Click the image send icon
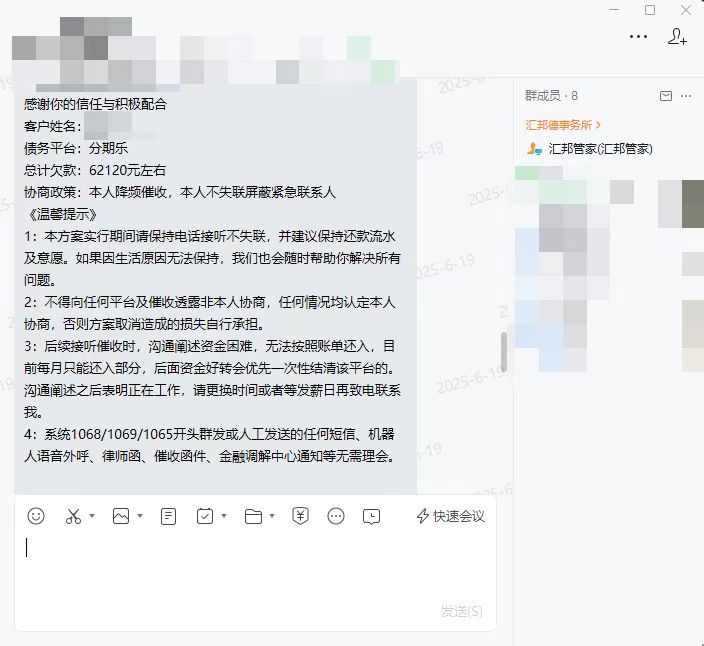Viewport: 704px width, 646px height. click(121, 516)
